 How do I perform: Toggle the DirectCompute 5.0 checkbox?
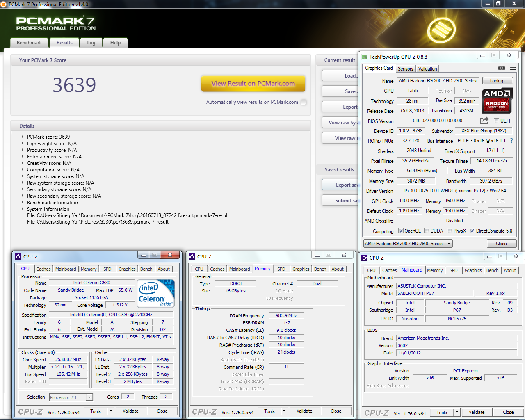[x=472, y=231]
